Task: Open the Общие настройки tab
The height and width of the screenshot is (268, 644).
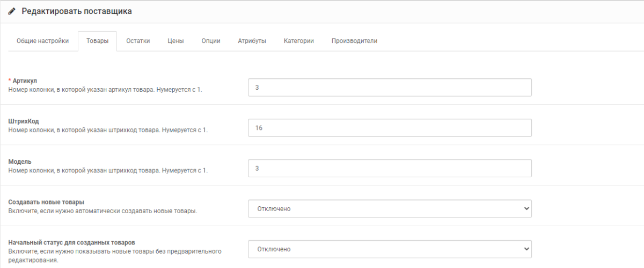Action: pos(42,41)
